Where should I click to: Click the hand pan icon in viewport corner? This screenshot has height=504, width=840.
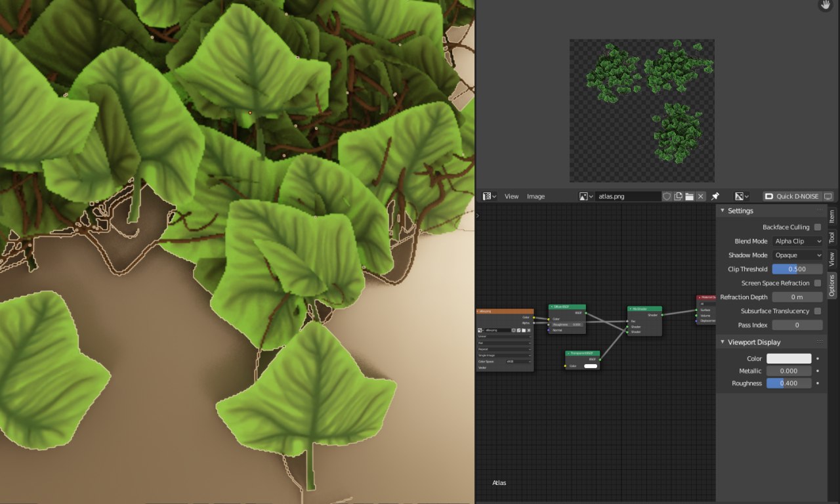point(825,5)
